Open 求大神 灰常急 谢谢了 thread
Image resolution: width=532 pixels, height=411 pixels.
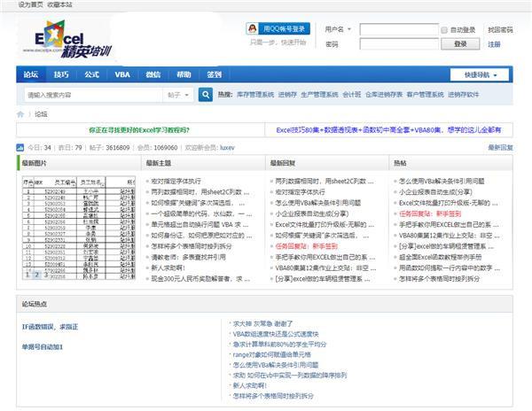262,324
